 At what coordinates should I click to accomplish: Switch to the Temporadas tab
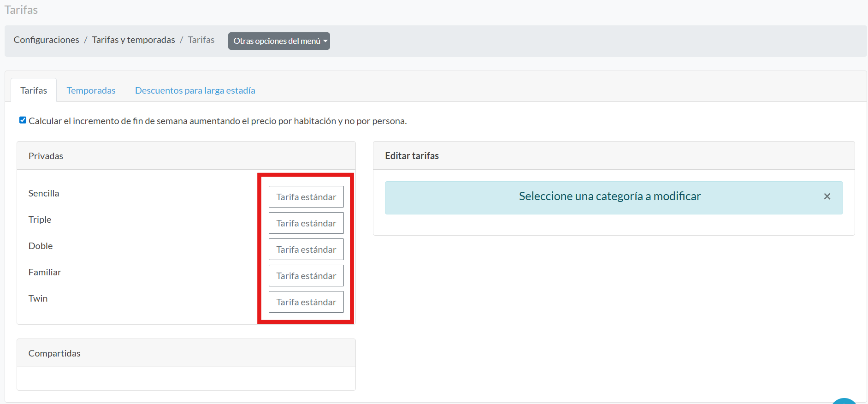91,90
